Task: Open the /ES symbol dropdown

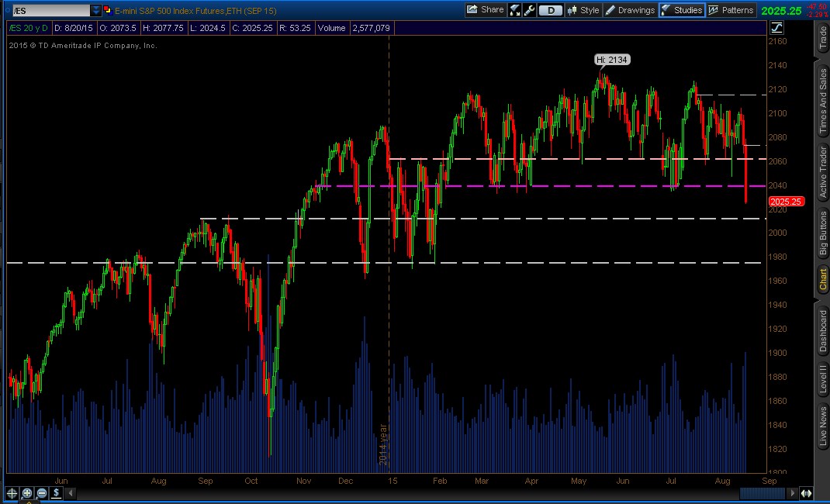Action: 95,10
